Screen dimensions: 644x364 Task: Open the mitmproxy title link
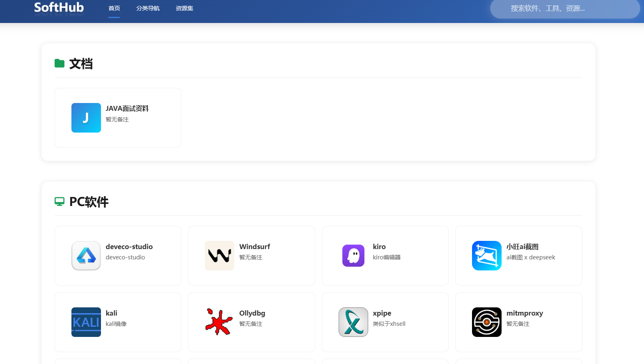pos(525,313)
